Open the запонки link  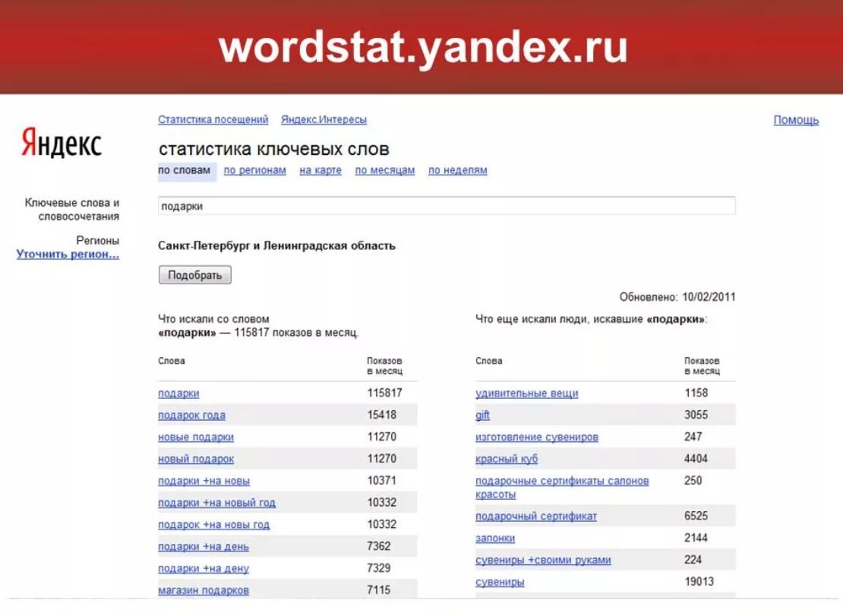click(495, 538)
